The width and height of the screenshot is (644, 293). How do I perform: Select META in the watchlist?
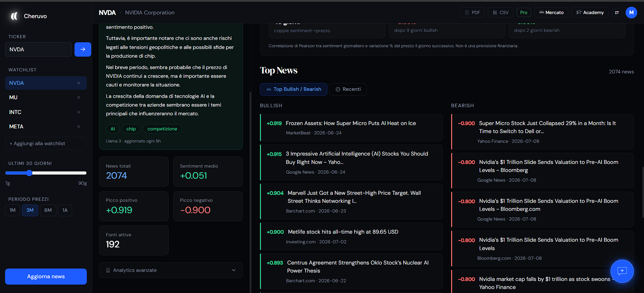tap(46, 127)
